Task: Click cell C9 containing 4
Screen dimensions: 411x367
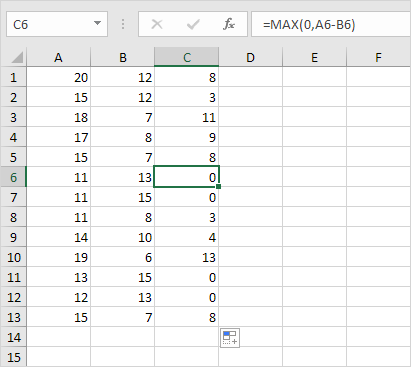Action: point(186,237)
